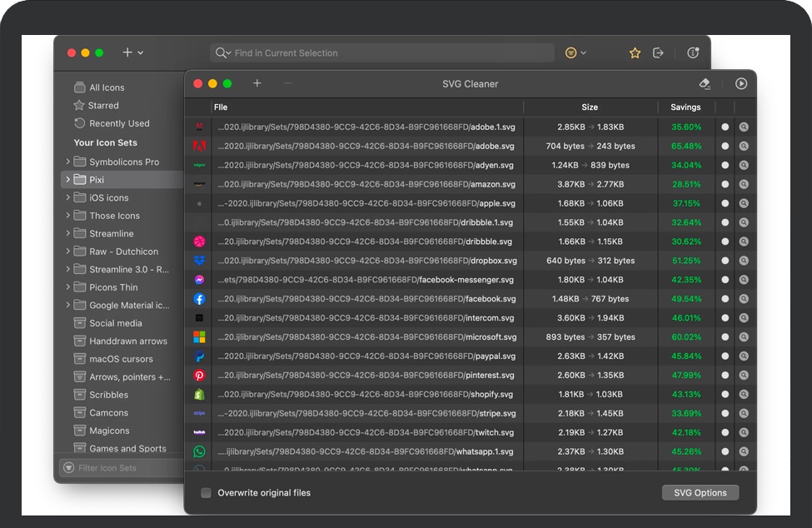Click the star icon in the main toolbar
812x528 pixels.
[x=635, y=52]
